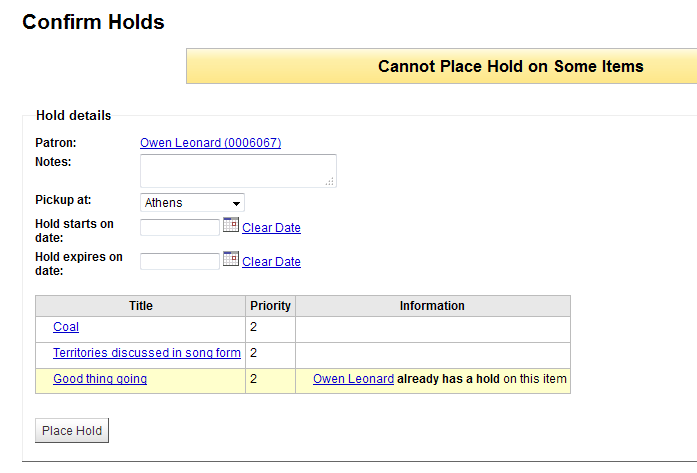Clear the hold start date

pyautogui.click(x=271, y=228)
